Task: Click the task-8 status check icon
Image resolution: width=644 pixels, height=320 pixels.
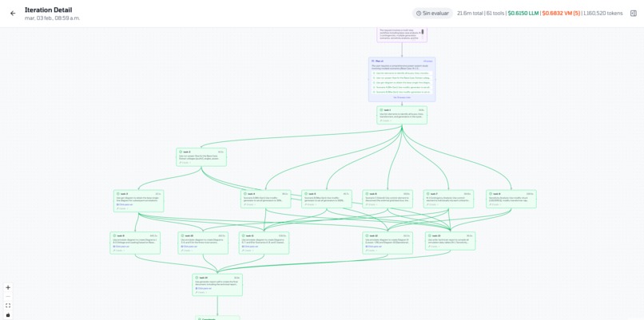Action: (x=491, y=194)
